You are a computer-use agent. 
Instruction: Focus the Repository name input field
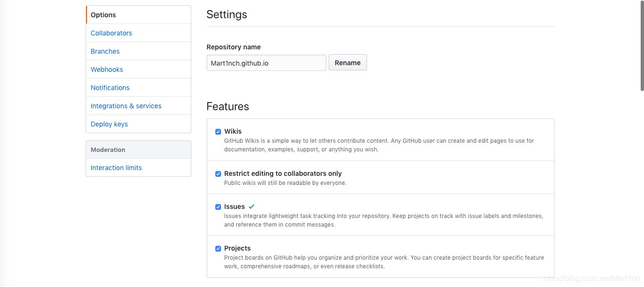tap(266, 63)
